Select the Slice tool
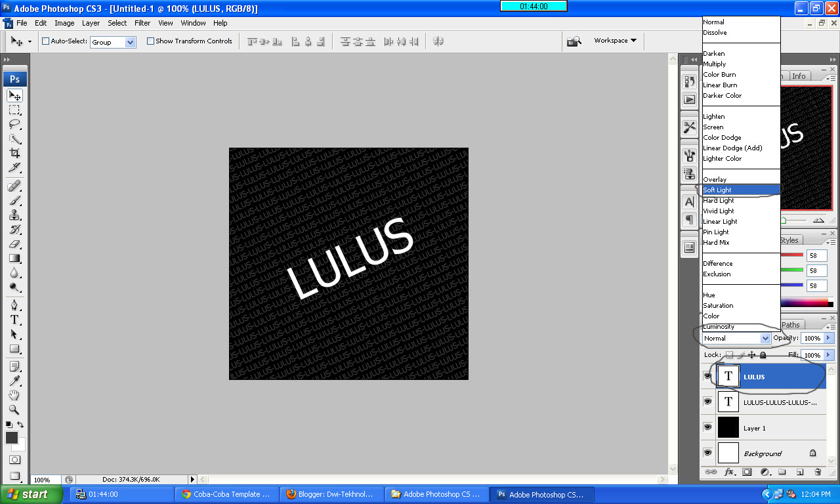Viewport: 840px width, 504px height. [x=14, y=167]
